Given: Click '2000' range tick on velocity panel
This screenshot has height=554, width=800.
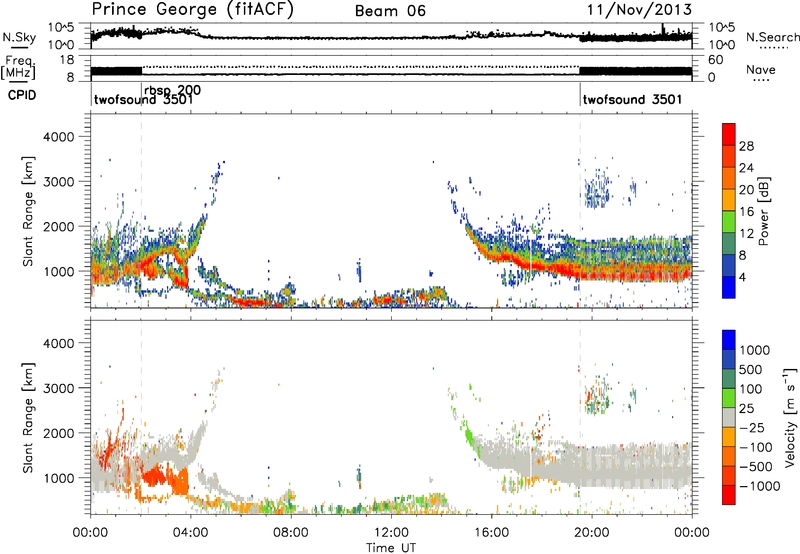Looking at the screenshot, I should point(58,433).
